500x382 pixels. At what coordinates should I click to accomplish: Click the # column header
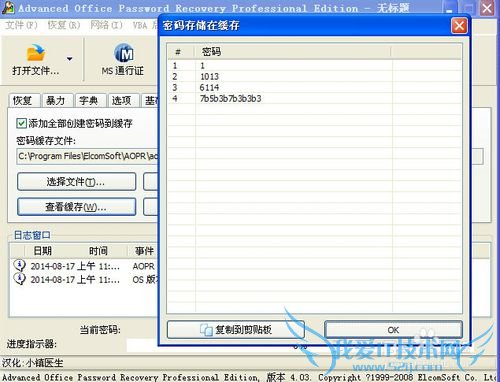coord(181,52)
